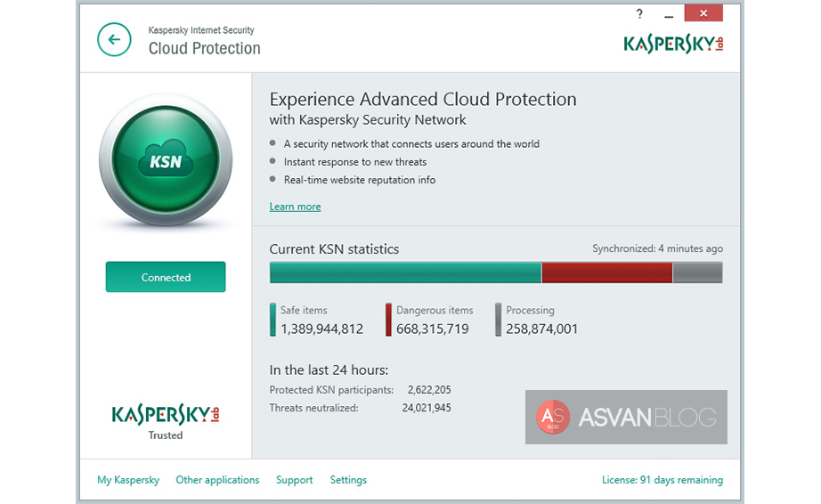Open the Support link
Image resolution: width=821 pixels, height=504 pixels.
(294, 480)
